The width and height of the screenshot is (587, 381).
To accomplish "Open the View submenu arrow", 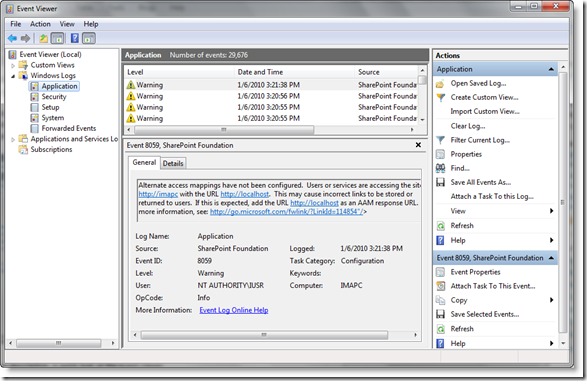I will [x=551, y=211].
